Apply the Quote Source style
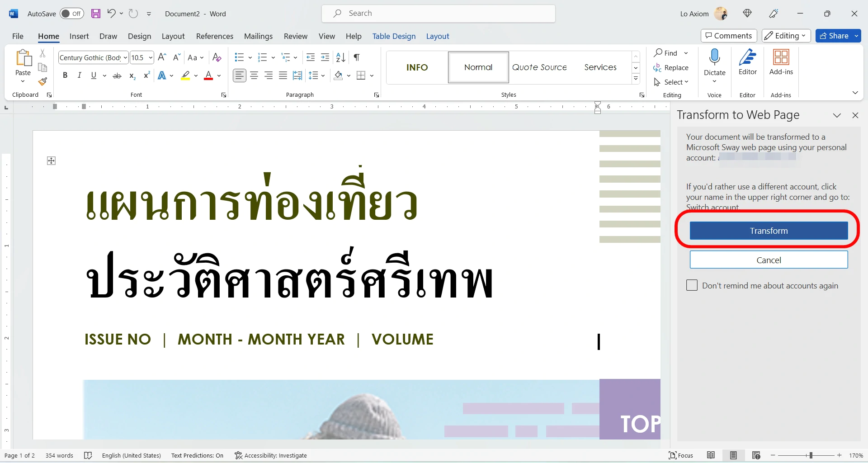Screen dimensions: 868x463 point(539,67)
